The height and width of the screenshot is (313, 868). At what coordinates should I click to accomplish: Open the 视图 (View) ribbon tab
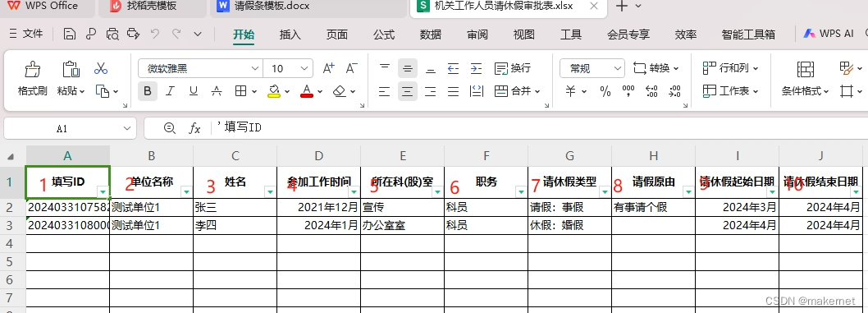pyautogui.click(x=523, y=35)
